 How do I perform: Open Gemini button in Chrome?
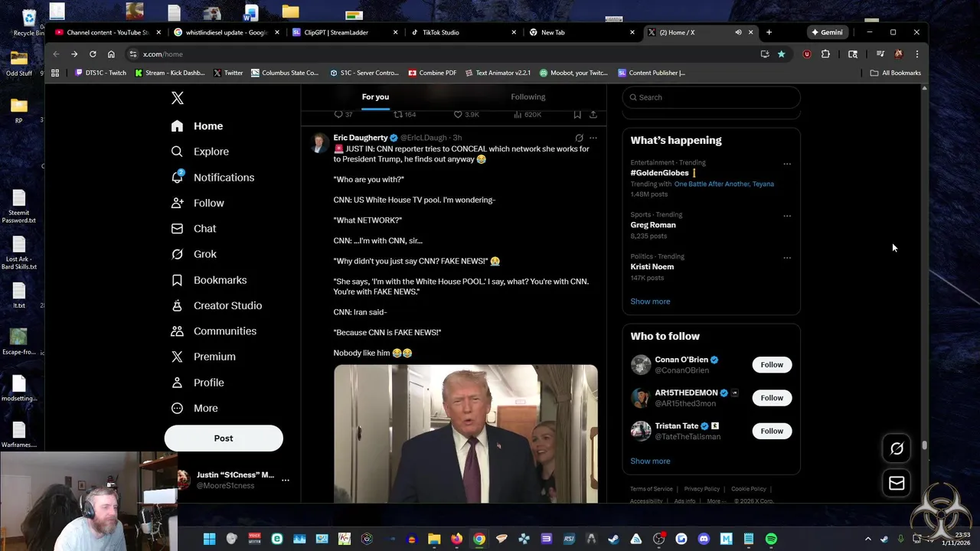[x=827, y=32]
